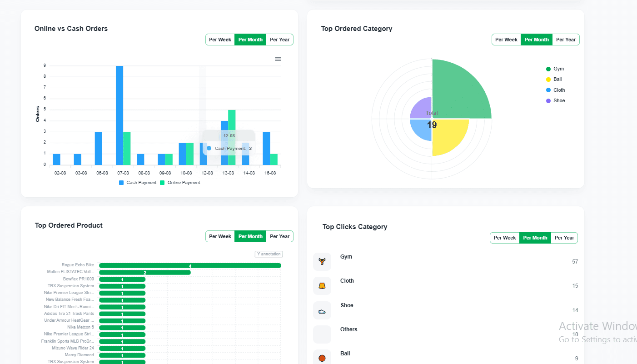
Task: Click the green online payment bar for 07-08
Action: (x=127, y=149)
